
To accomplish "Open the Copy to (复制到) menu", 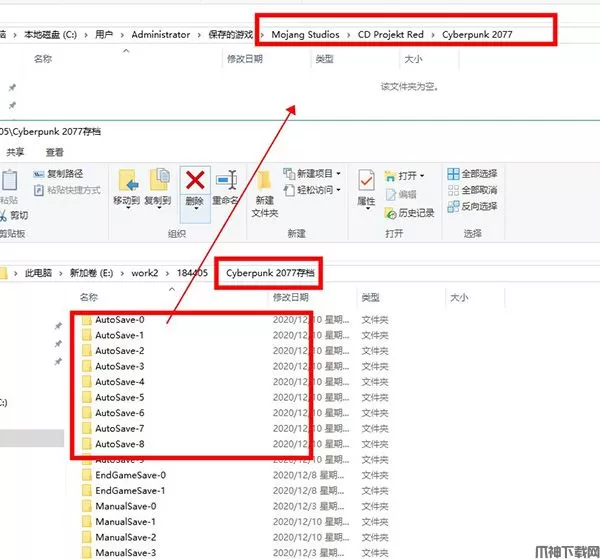I will (158, 189).
